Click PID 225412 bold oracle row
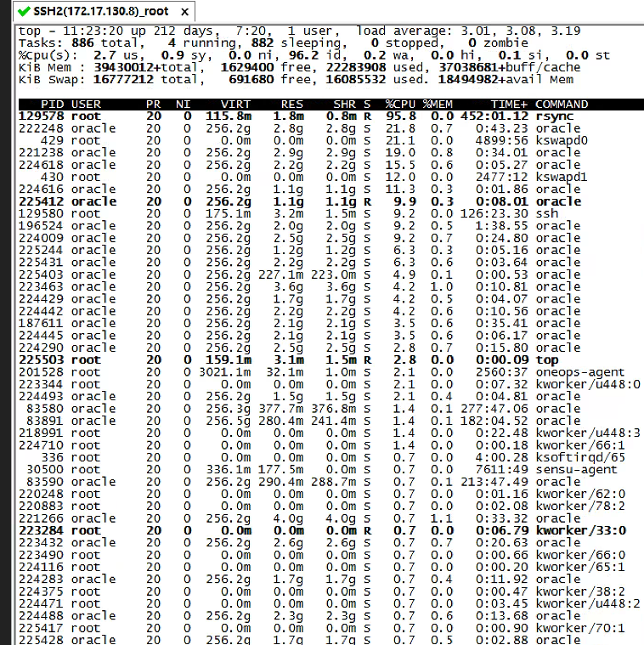Viewport: 644px width, 645px height. [x=41, y=201]
